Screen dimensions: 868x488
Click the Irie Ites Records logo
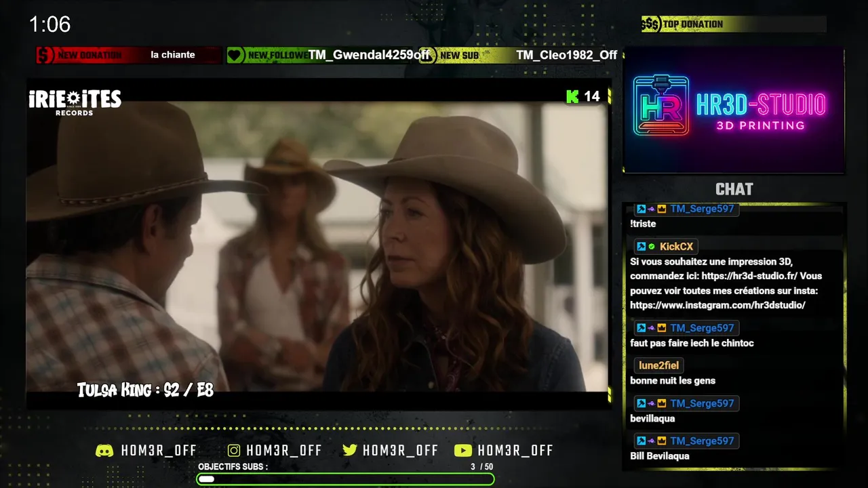(x=75, y=102)
